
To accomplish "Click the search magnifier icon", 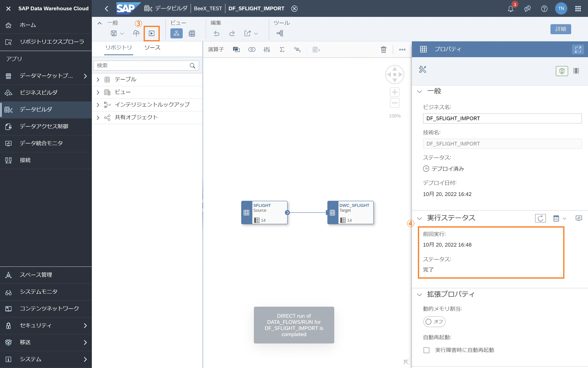I will tap(192, 65).
